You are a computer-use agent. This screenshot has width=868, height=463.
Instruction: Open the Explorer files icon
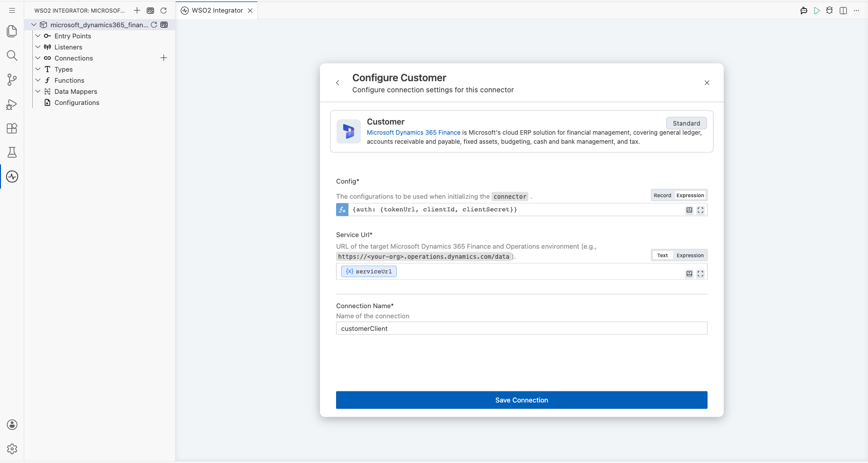12,31
